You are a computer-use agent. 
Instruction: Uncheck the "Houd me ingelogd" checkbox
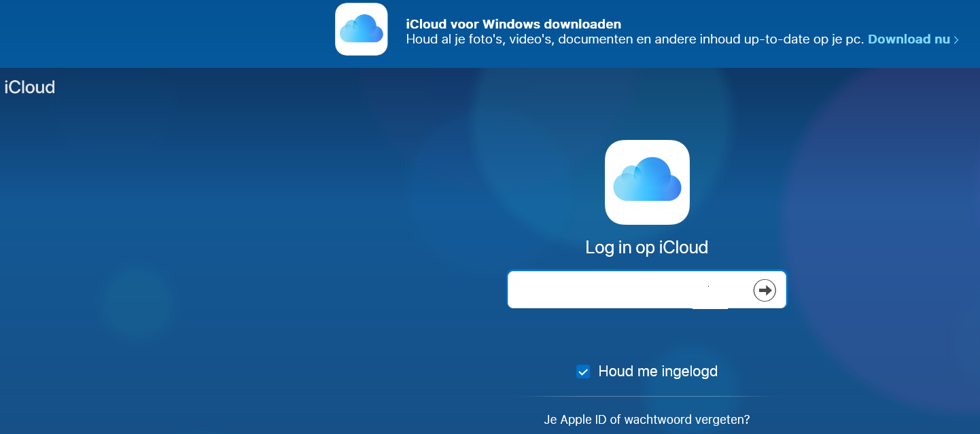click(582, 372)
